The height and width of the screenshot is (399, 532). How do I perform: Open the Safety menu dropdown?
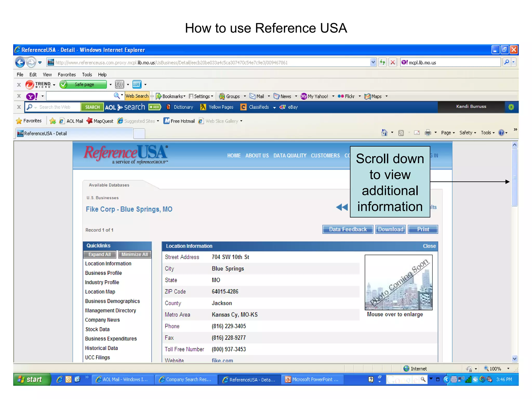click(468, 133)
